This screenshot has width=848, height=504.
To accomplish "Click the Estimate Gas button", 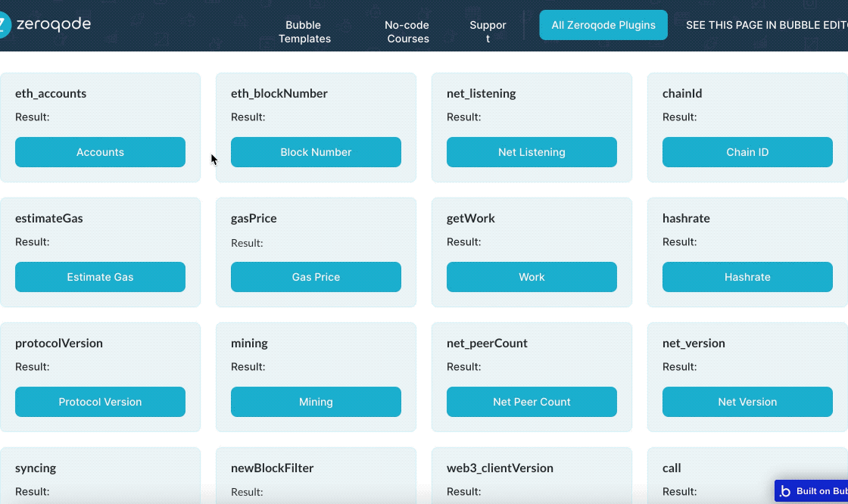I will pos(100,277).
